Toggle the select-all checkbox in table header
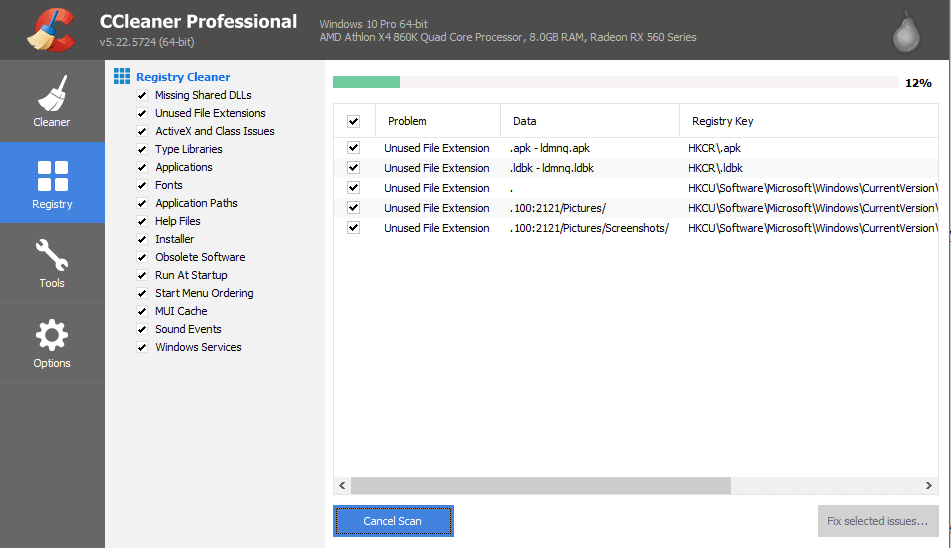Image resolution: width=951 pixels, height=548 pixels. click(354, 121)
